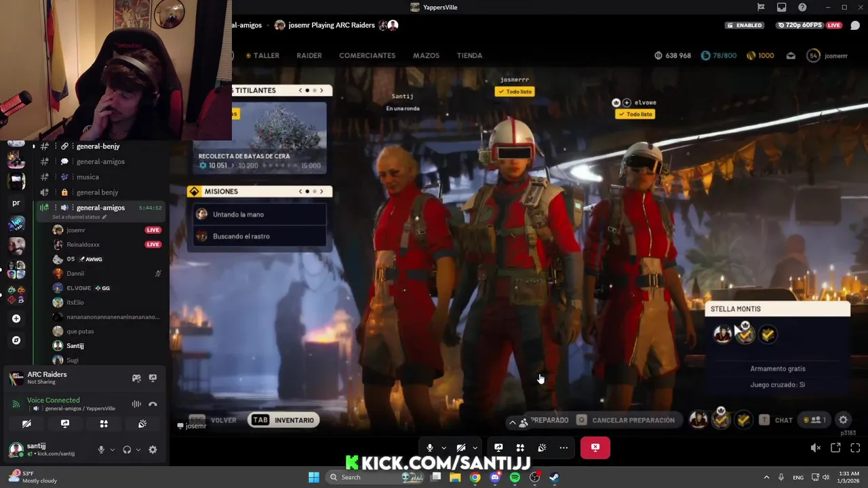Open the Discord inbox icon in title bar
868x488 pixels.
point(782,7)
